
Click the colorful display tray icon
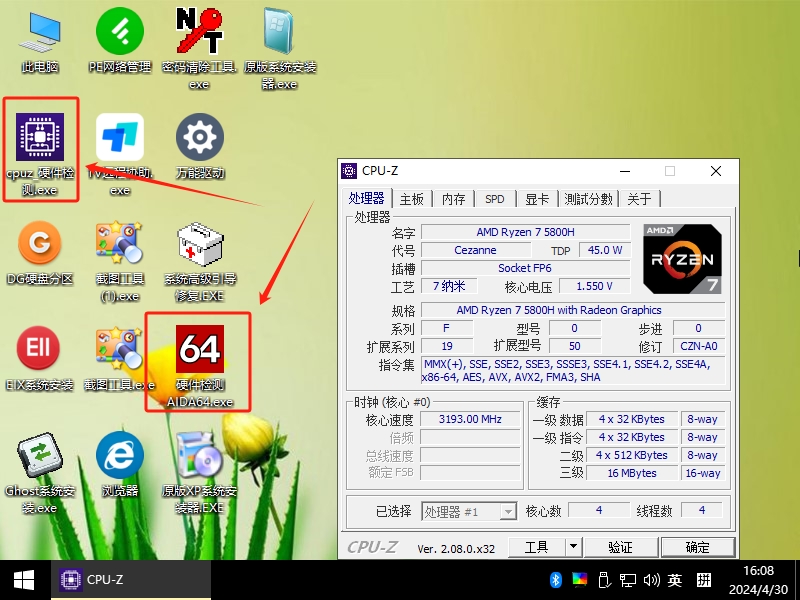pos(579,580)
